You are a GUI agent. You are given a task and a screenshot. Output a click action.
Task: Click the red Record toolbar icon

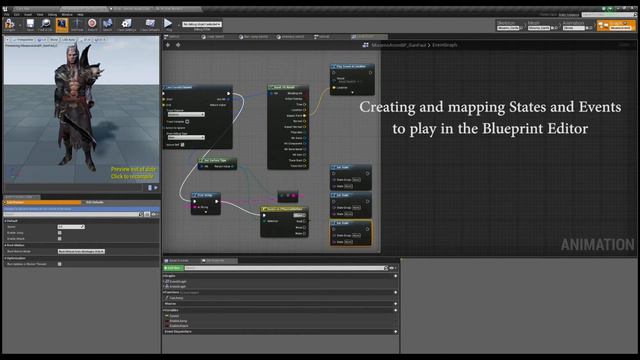(x=92, y=24)
